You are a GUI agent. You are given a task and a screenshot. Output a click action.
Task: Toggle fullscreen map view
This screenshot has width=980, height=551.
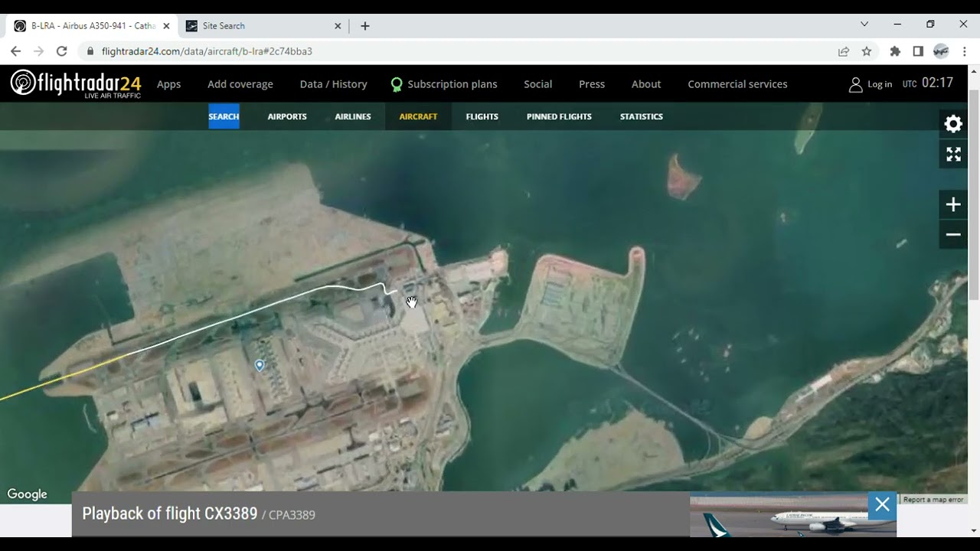click(953, 155)
